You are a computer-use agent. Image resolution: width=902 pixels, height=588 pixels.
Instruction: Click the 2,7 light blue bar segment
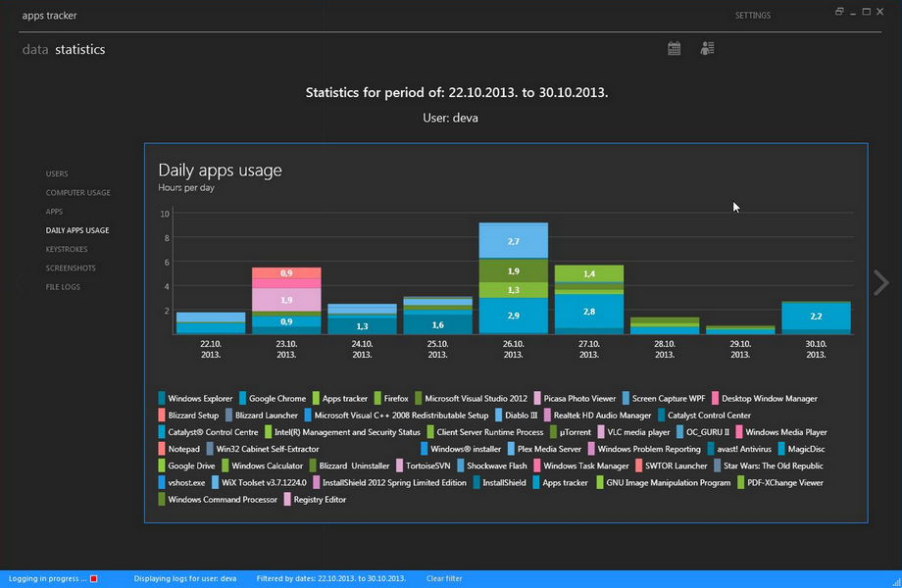pyautogui.click(x=513, y=241)
